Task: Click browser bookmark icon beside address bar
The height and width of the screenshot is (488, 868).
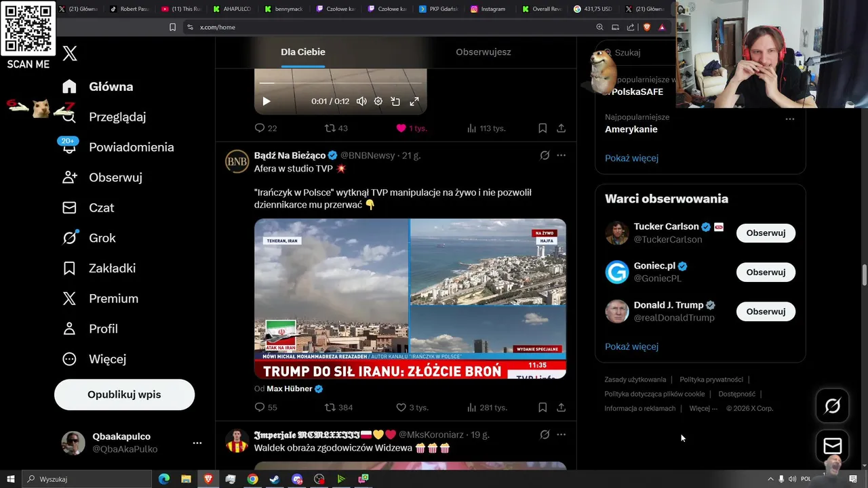Action: [x=172, y=27]
